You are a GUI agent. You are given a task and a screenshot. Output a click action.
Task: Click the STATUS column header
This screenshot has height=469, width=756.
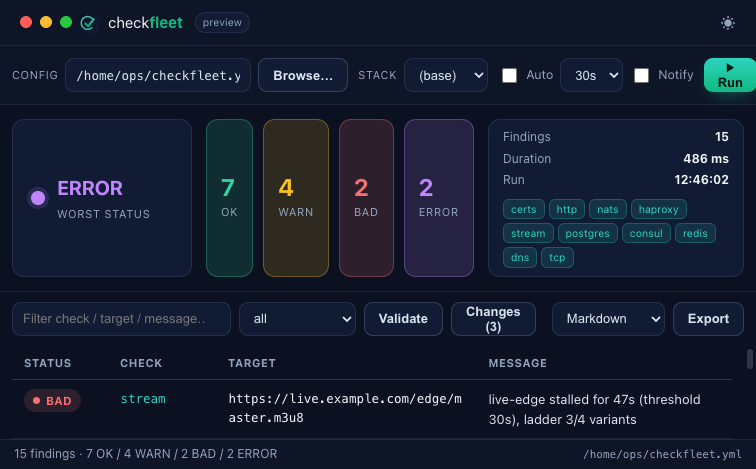click(x=48, y=363)
